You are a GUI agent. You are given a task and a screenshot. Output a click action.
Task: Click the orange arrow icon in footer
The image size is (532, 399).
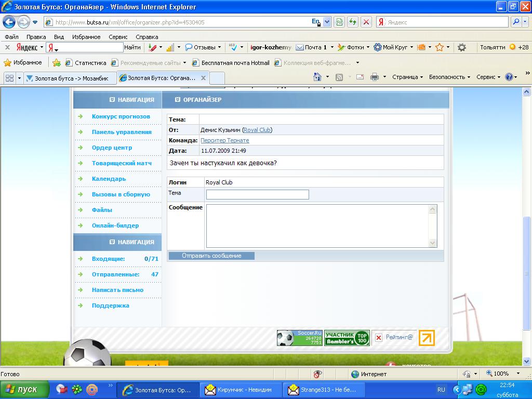point(427,338)
